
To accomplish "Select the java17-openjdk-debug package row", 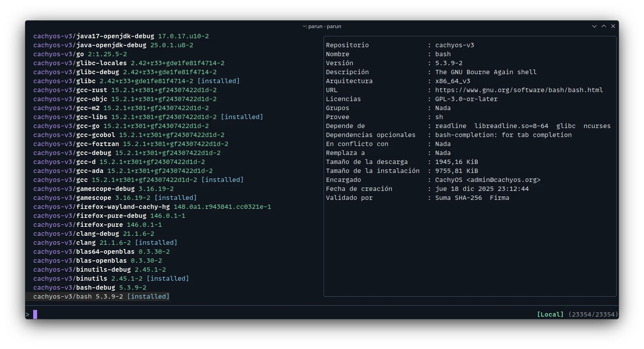I will 121,36.
